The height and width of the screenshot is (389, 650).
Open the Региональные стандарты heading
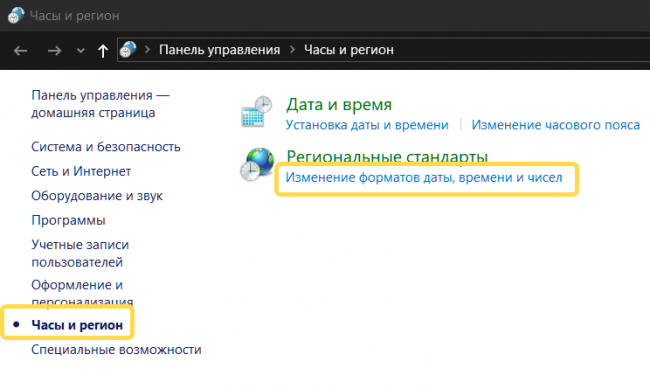[x=387, y=157]
